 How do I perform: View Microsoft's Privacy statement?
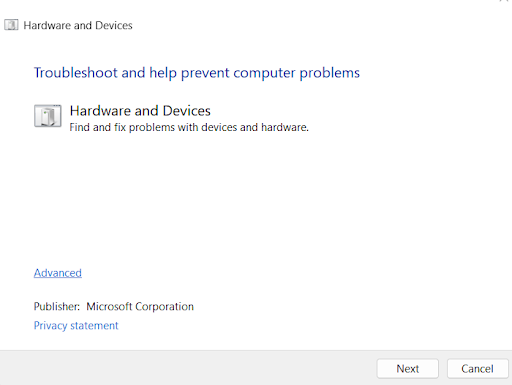point(76,325)
